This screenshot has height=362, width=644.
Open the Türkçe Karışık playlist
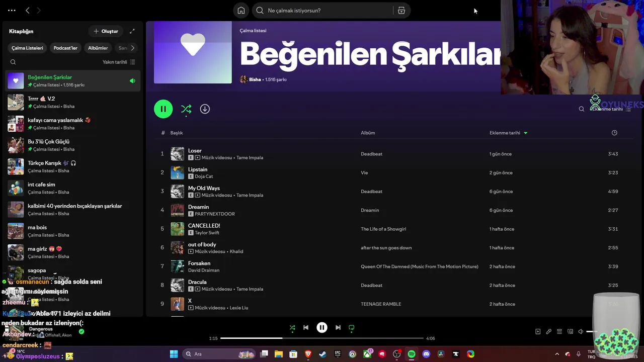coord(73,166)
